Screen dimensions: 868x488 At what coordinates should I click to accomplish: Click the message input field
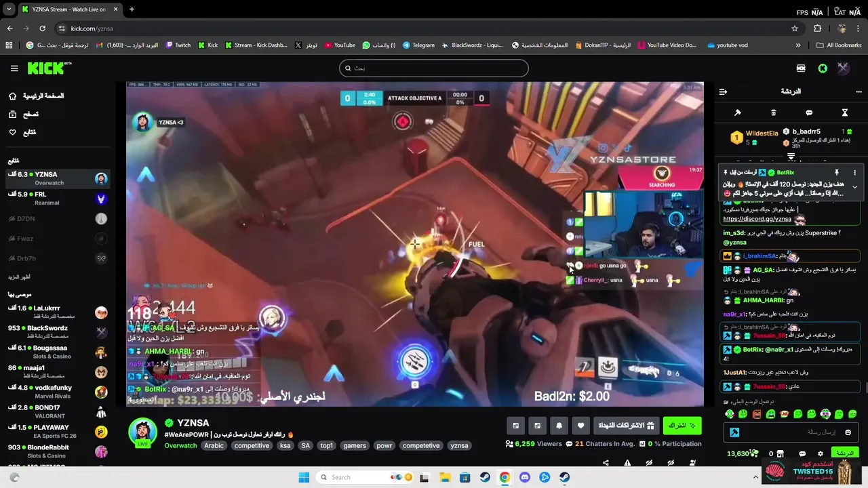click(x=790, y=432)
